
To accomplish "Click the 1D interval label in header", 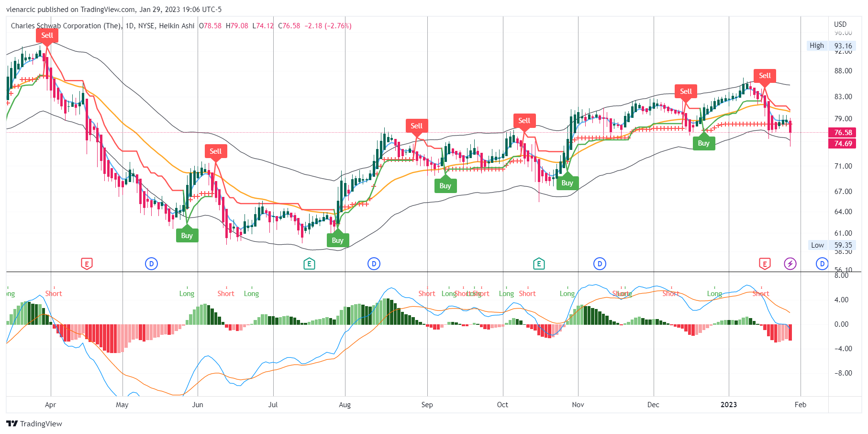I will click(130, 26).
